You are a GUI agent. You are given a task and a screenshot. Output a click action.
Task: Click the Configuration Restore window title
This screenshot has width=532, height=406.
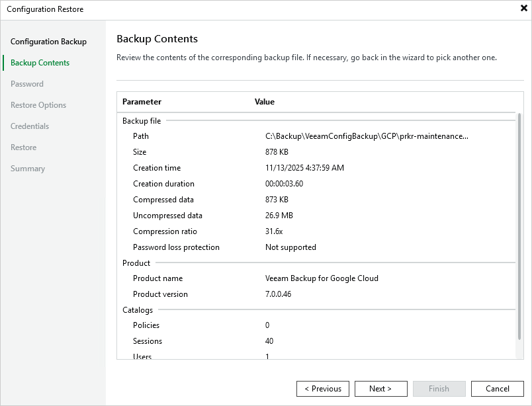pyautogui.click(x=45, y=9)
